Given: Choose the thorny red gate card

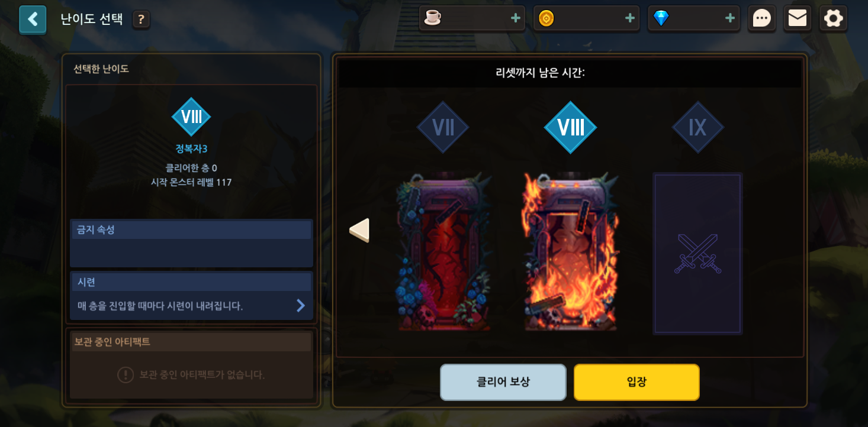Looking at the screenshot, I should [x=443, y=251].
